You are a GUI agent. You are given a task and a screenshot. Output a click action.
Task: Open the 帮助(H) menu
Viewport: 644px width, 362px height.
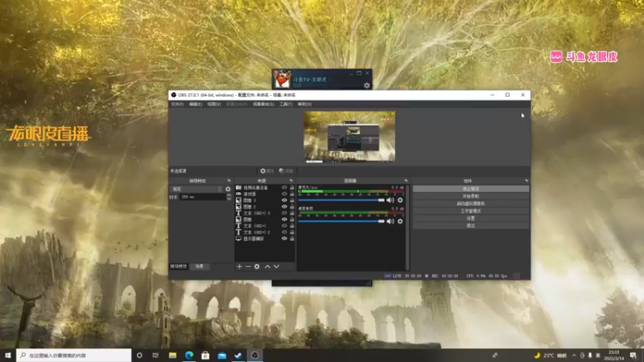click(x=305, y=105)
